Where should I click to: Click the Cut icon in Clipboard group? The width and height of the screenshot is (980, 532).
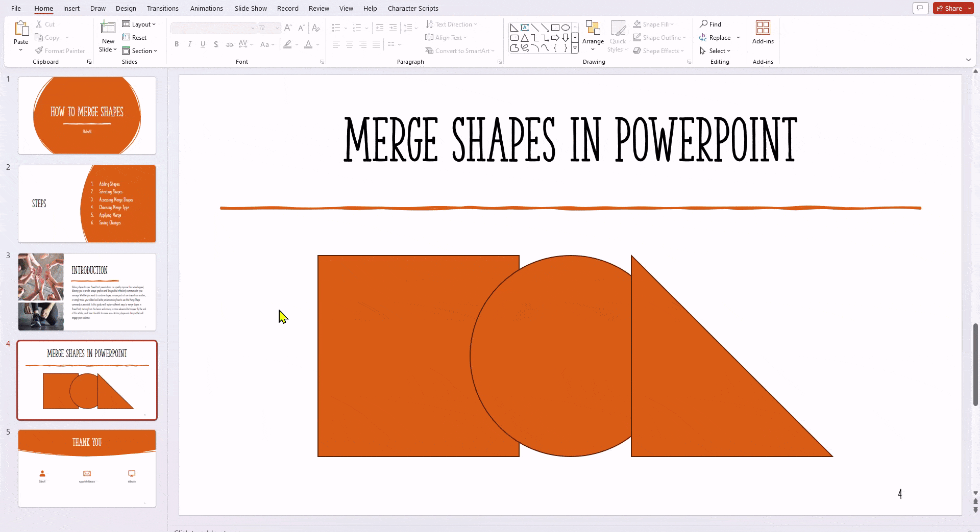coord(40,24)
